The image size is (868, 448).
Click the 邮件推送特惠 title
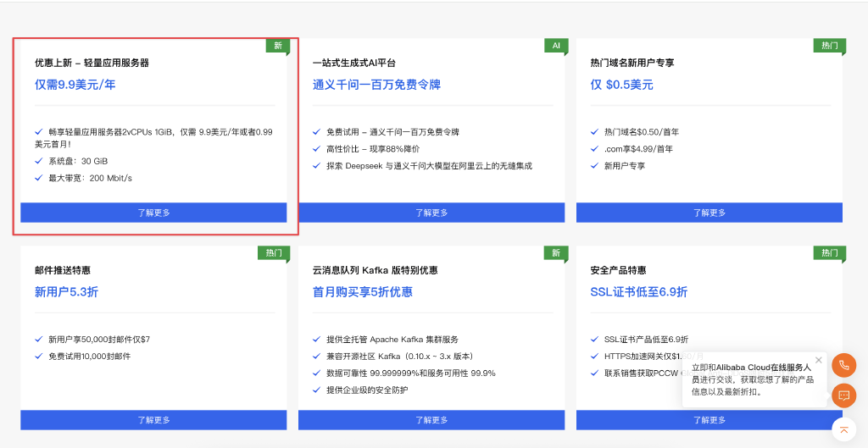coord(63,270)
